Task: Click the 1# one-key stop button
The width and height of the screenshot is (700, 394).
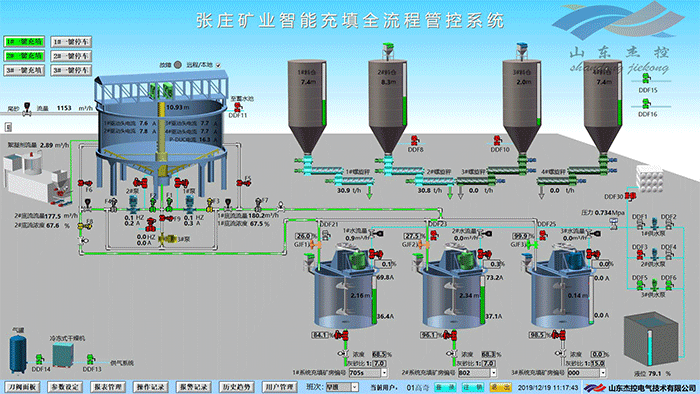Action: pos(71,41)
